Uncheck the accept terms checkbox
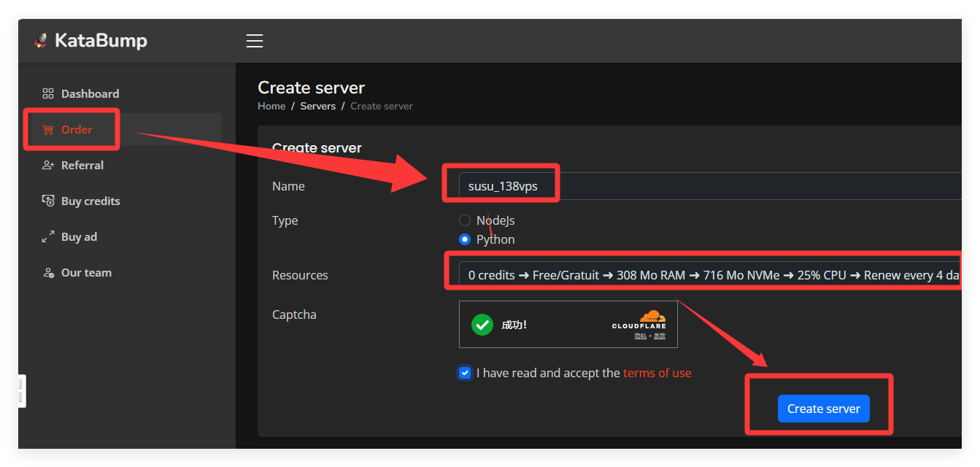This screenshot has height=467, width=980. 465,373
